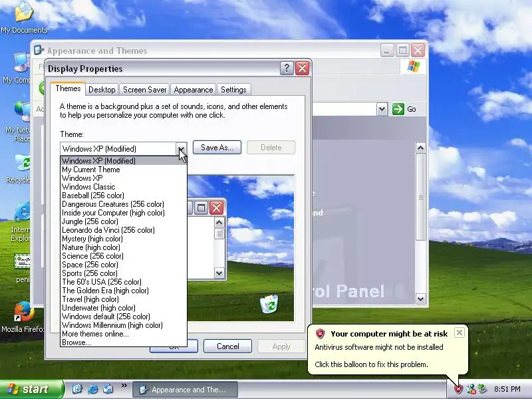Click the shield icon in the risk balloon
The width and height of the screenshot is (532, 399).
[x=320, y=334]
